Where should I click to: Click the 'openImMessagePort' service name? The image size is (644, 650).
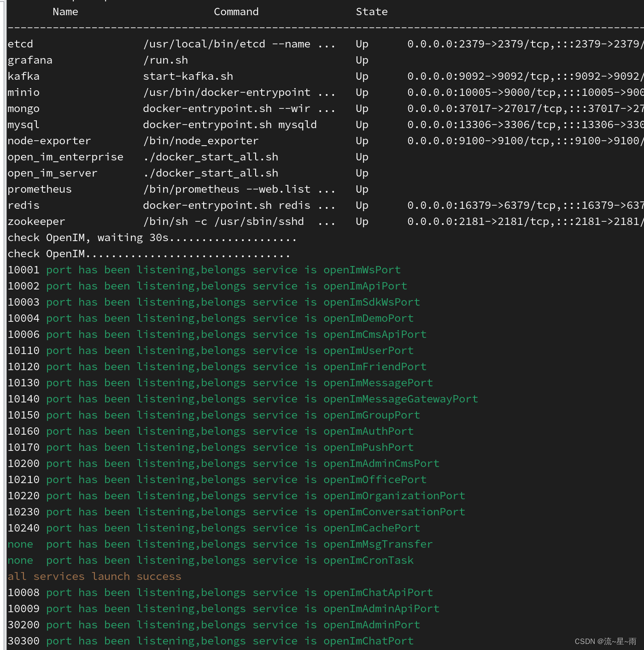[x=378, y=383]
